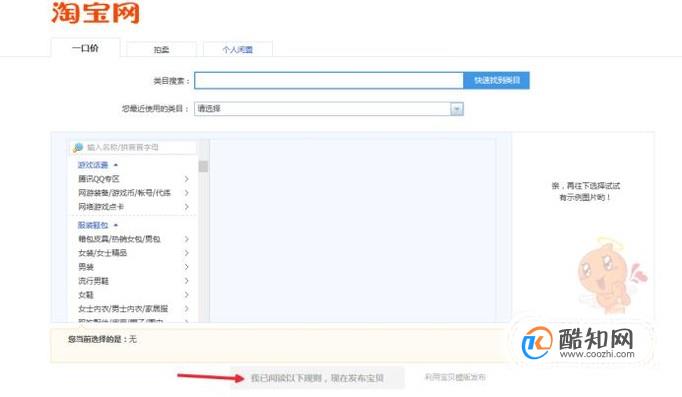682x397 pixels.
Task: Open the recently used category dropdown
Action: (329, 109)
